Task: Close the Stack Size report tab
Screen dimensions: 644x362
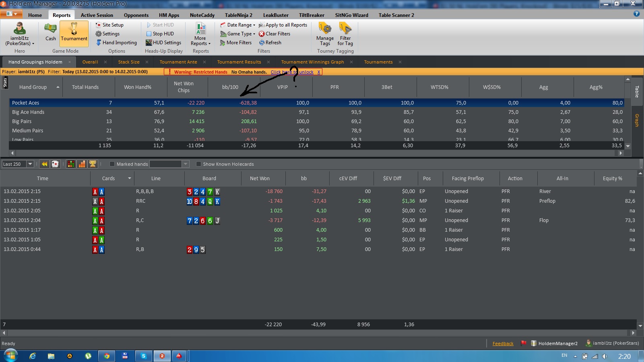Action: (x=147, y=62)
